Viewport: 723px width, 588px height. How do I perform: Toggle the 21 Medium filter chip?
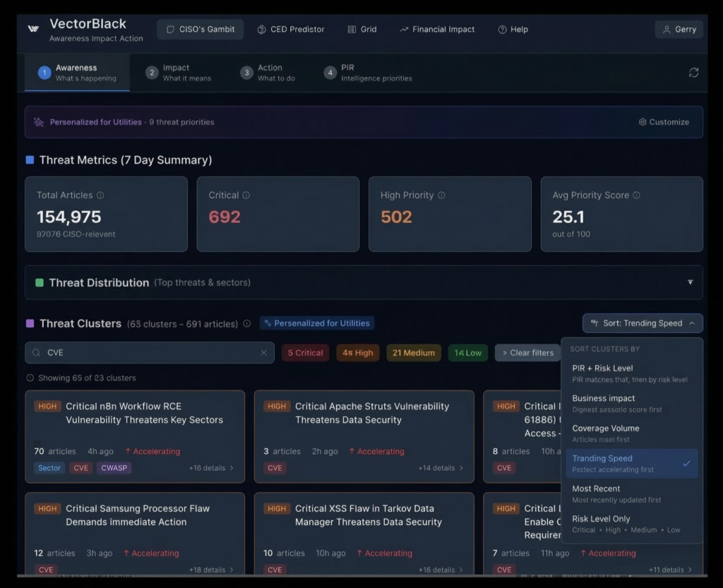pyautogui.click(x=414, y=353)
